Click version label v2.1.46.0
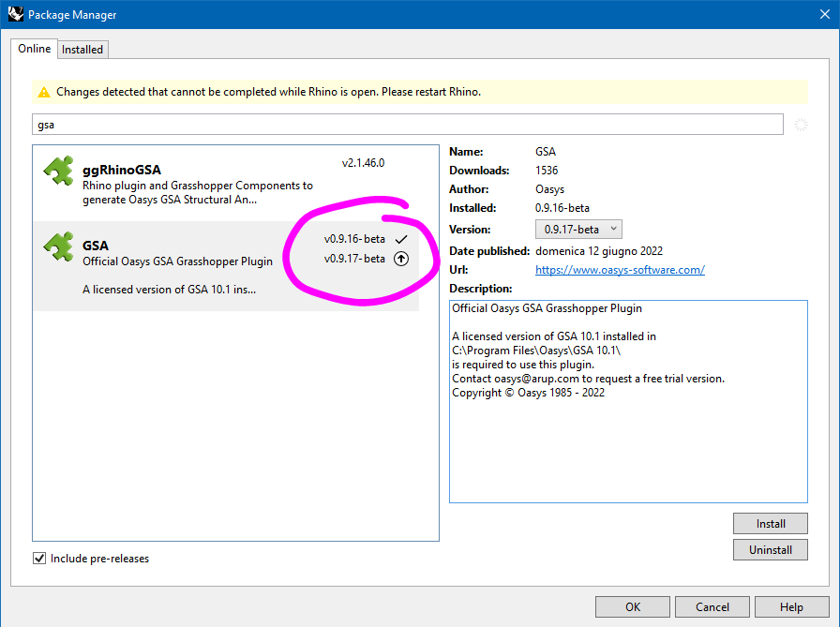 [x=363, y=163]
